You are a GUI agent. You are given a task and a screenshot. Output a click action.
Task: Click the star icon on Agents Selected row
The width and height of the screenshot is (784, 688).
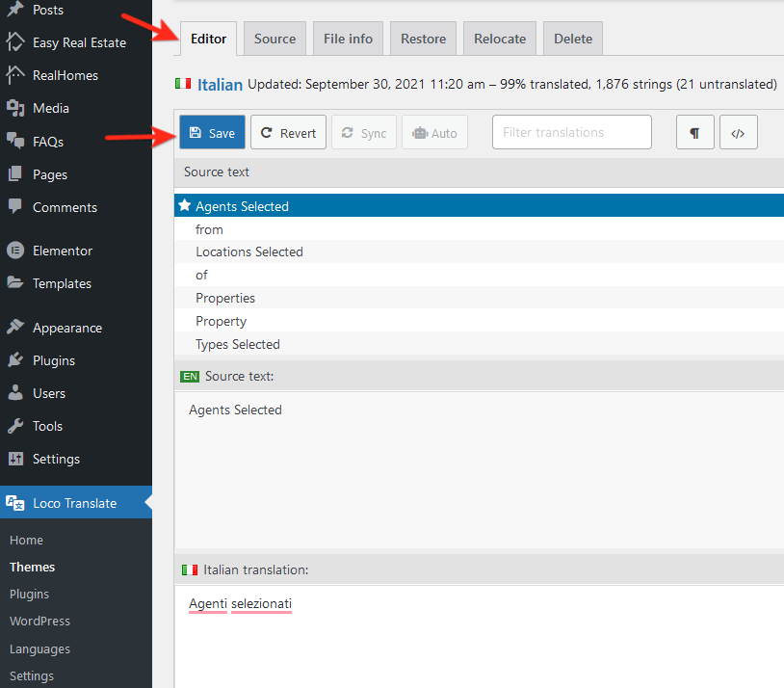(185, 205)
